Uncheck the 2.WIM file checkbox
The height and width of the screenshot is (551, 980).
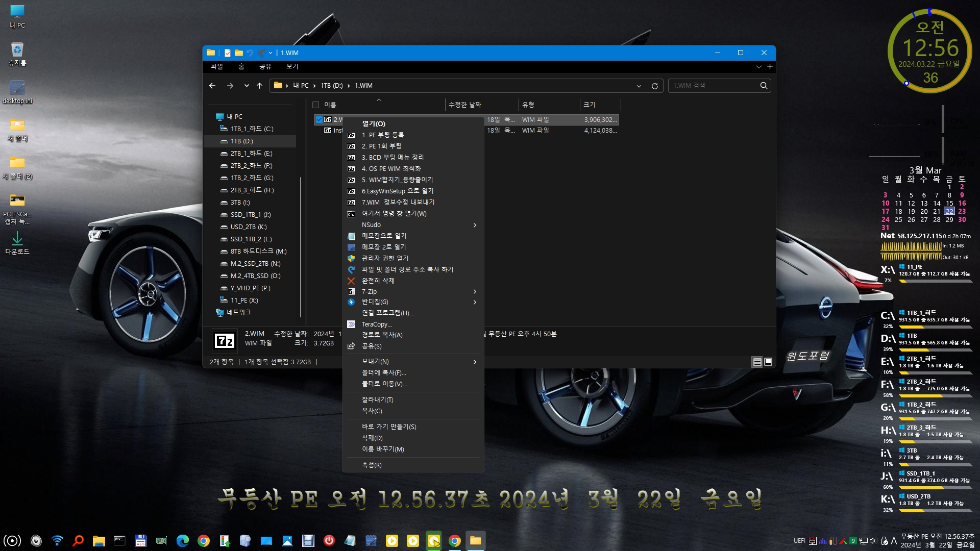pyautogui.click(x=319, y=119)
